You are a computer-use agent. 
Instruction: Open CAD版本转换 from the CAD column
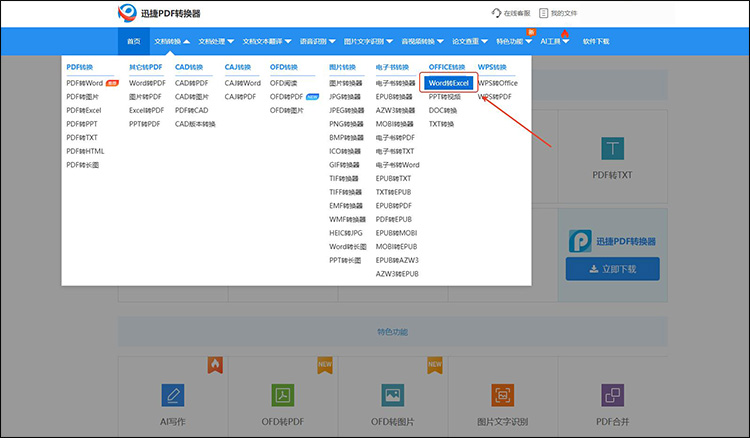[x=195, y=124]
